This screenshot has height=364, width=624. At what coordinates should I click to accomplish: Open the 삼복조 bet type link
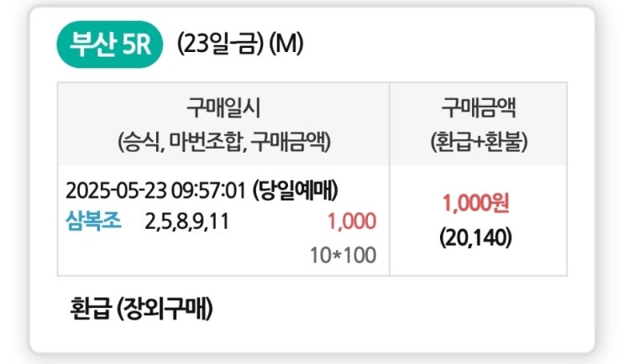[93, 221]
